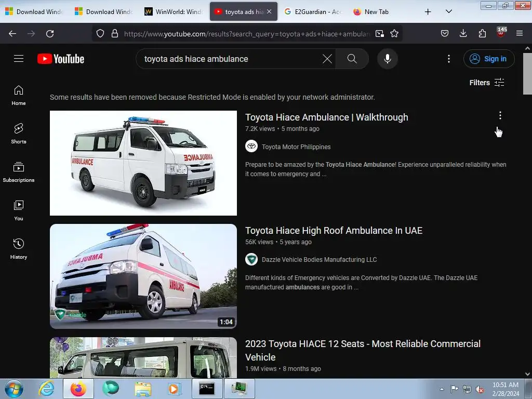
Task: Switch to second Download Windows tab
Action: 104,12
